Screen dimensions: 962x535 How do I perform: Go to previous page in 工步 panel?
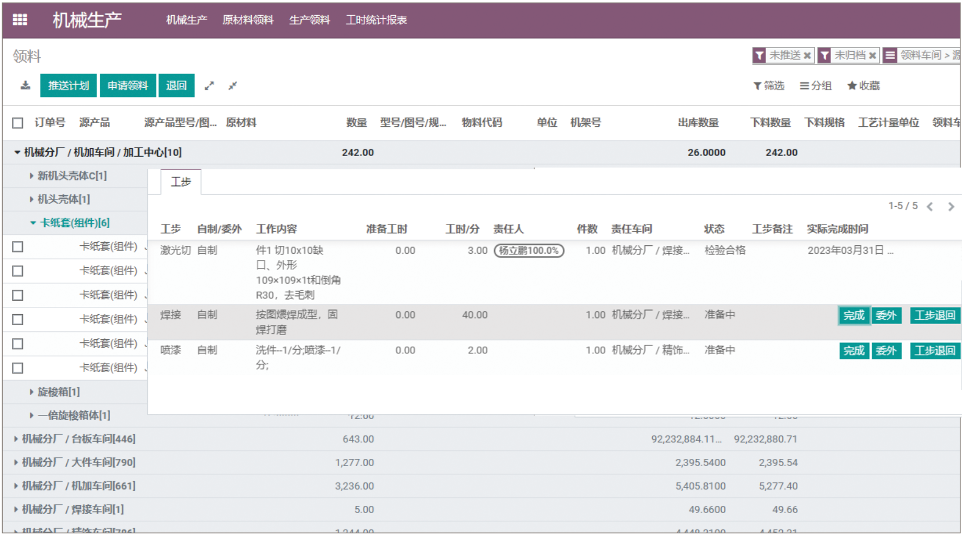tap(929, 207)
